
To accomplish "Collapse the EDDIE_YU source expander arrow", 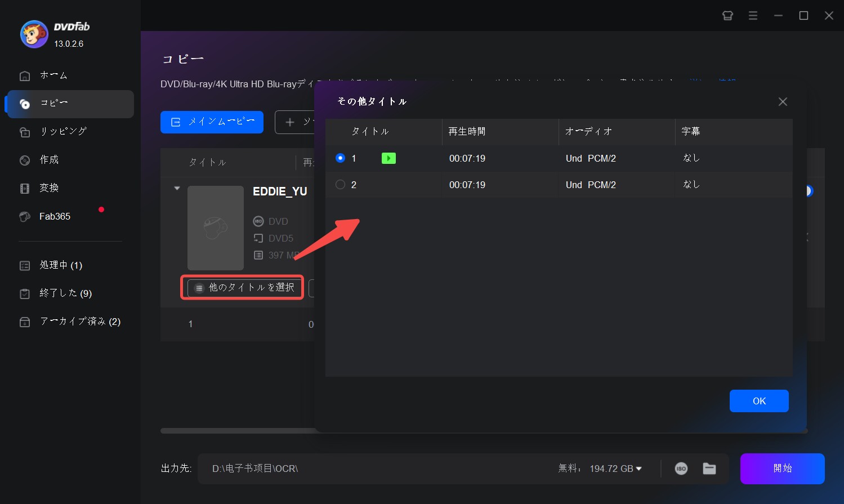I will pos(177,188).
